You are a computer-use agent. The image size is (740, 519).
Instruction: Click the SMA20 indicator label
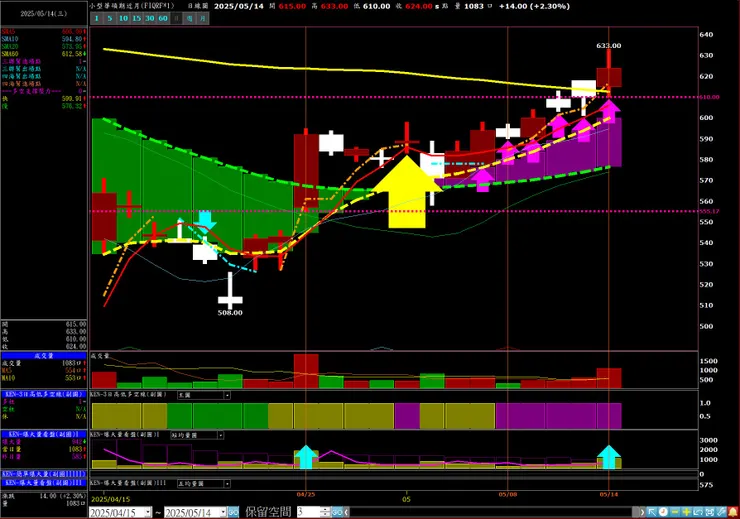point(10,47)
